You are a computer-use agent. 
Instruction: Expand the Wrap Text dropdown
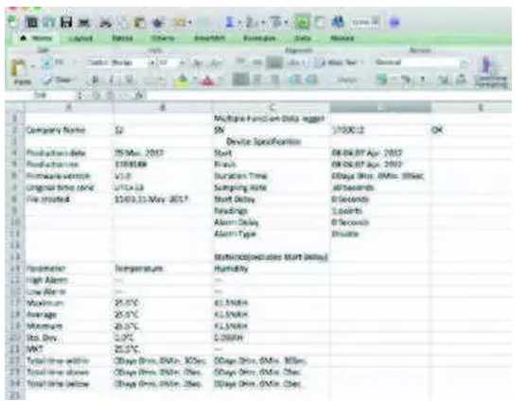[362, 62]
